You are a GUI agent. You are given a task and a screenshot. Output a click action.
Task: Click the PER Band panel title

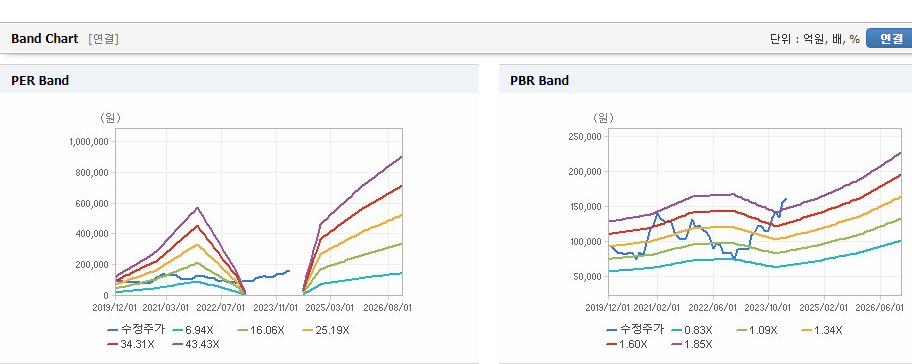(x=40, y=81)
